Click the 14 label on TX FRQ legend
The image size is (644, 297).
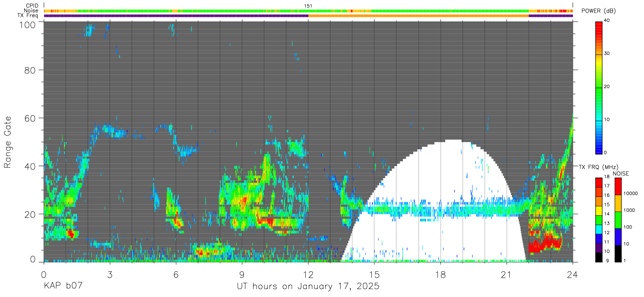[x=607, y=214]
